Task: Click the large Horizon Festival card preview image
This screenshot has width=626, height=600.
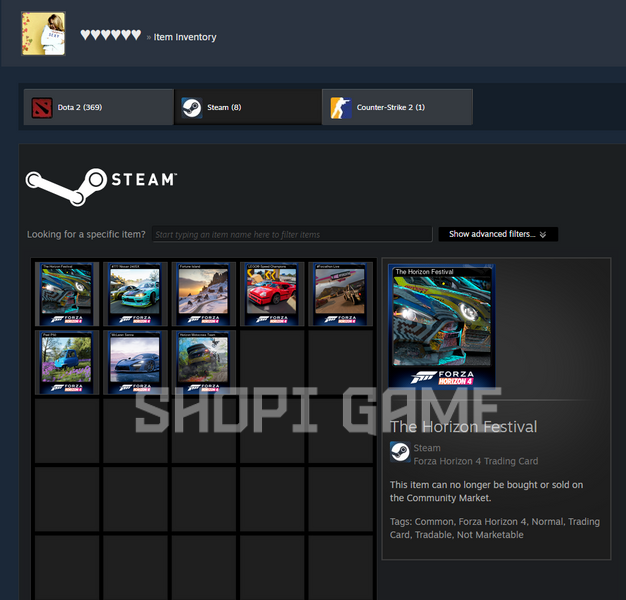Action: 442,327
